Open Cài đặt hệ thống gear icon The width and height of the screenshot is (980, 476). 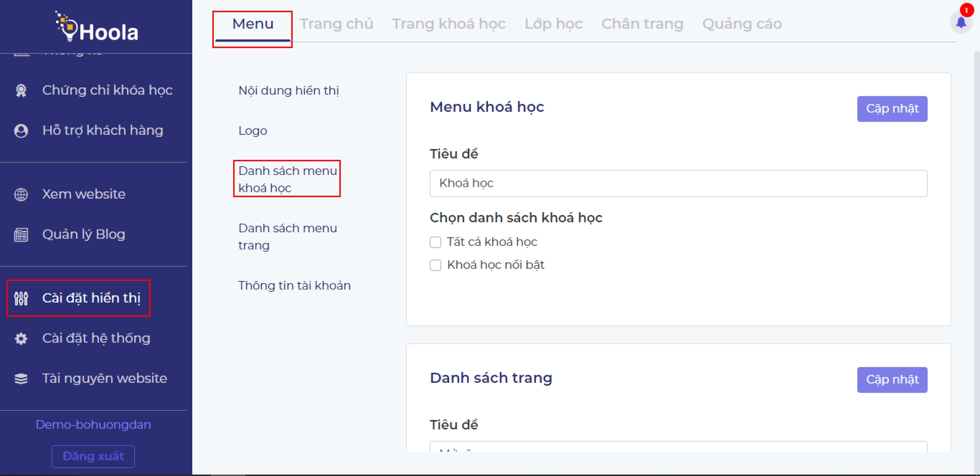click(x=21, y=339)
